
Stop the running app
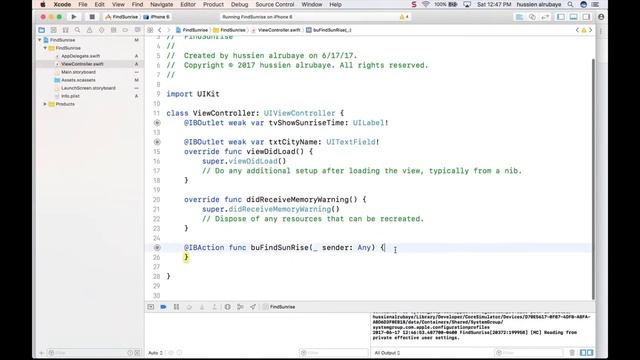click(92, 17)
